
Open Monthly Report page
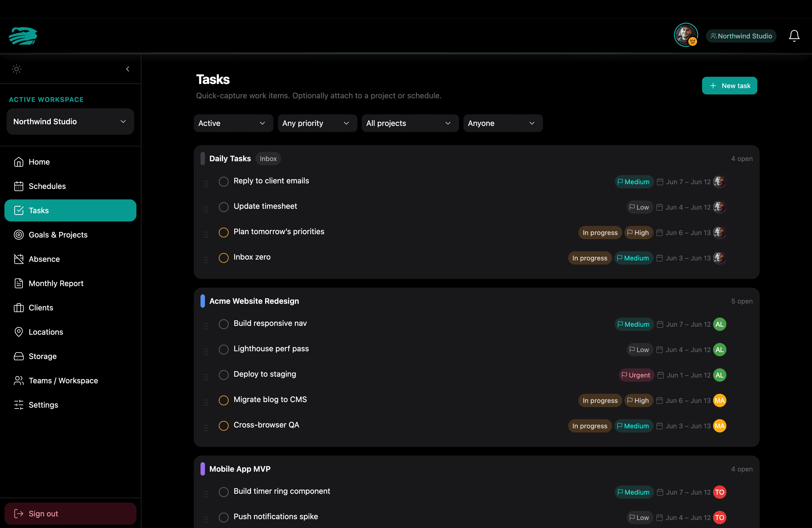point(70,283)
